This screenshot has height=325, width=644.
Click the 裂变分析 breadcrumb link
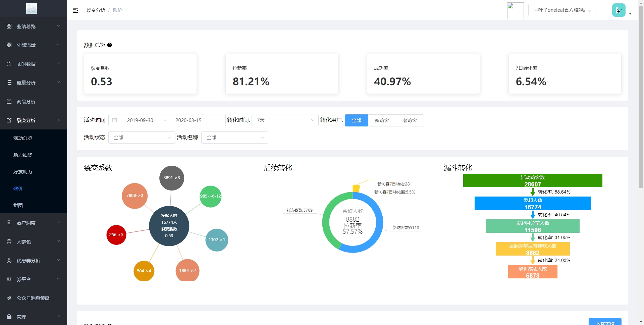[96, 10]
